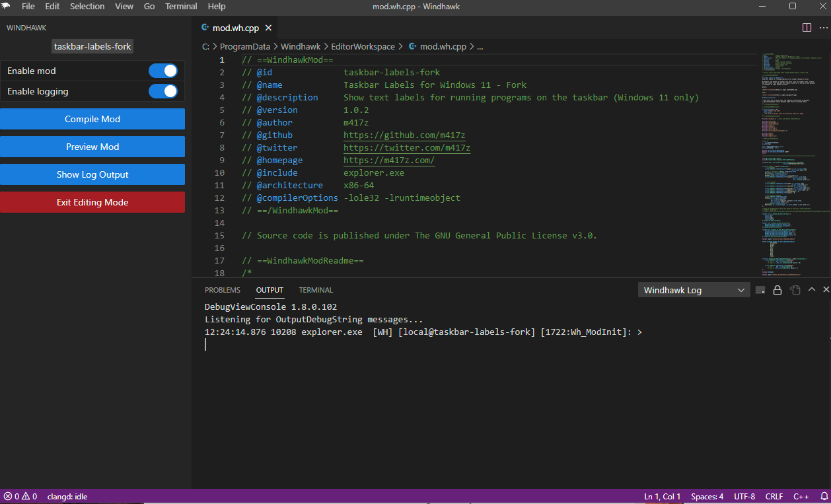This screenshot has height=504, width=831.
Task: Click the Windhawk logo in title bar
Action: (6, 6)
